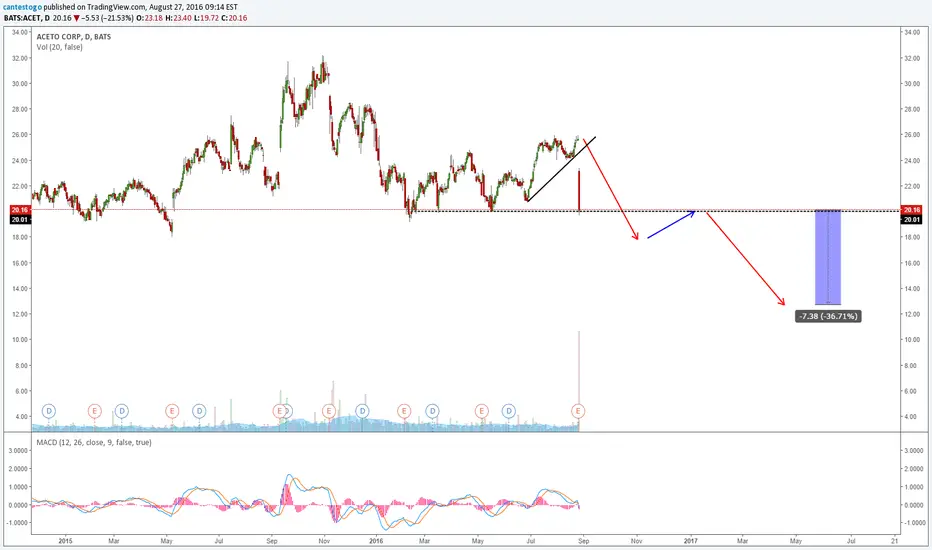Open the cantestogo author link
Screen dimensions: 932x550
click(x=23, y=7)
